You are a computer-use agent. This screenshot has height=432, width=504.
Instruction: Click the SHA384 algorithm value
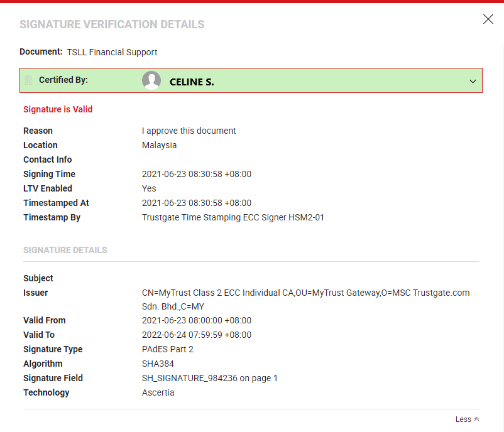click(158, 364)
